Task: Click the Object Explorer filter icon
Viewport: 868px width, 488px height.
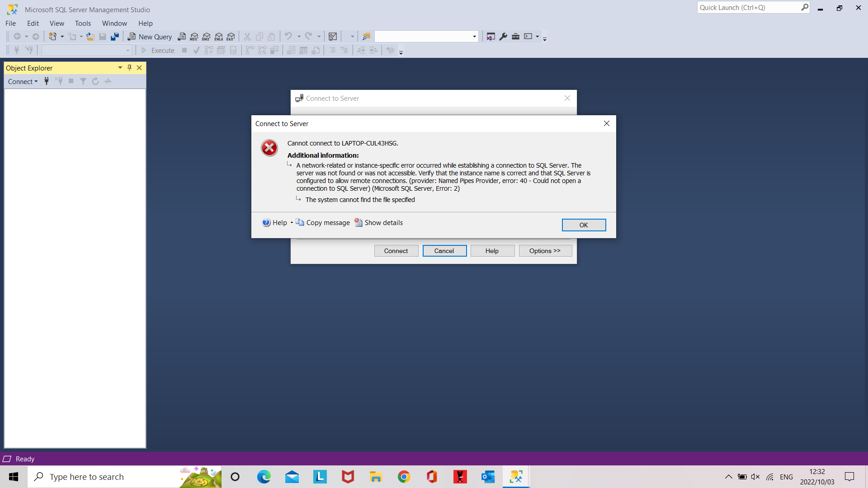Action: pyautogui.click(x=83, y=81)
